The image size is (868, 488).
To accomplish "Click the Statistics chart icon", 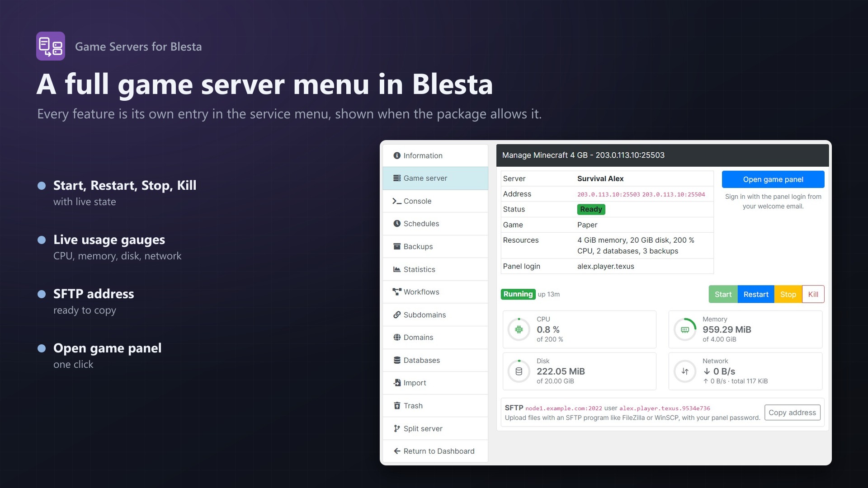I will click(397, 269).
